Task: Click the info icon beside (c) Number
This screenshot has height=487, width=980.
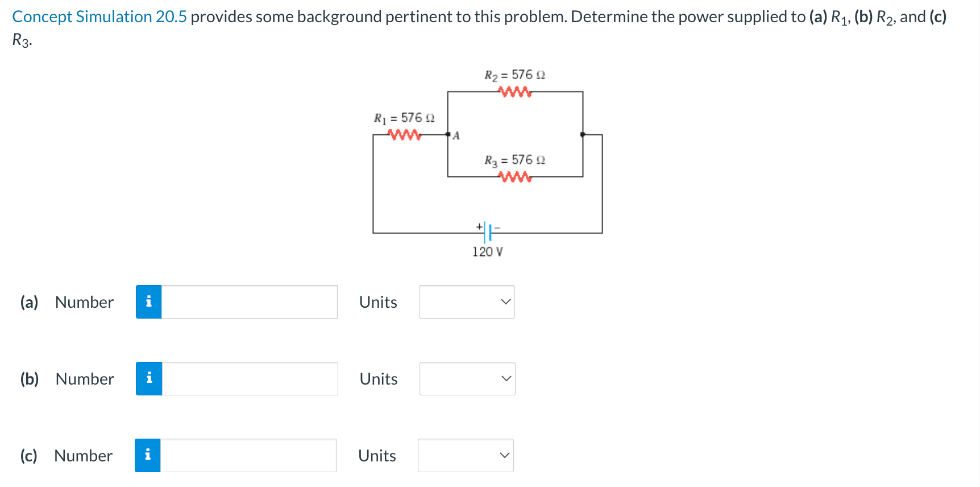Action: [x=148, y=455]
